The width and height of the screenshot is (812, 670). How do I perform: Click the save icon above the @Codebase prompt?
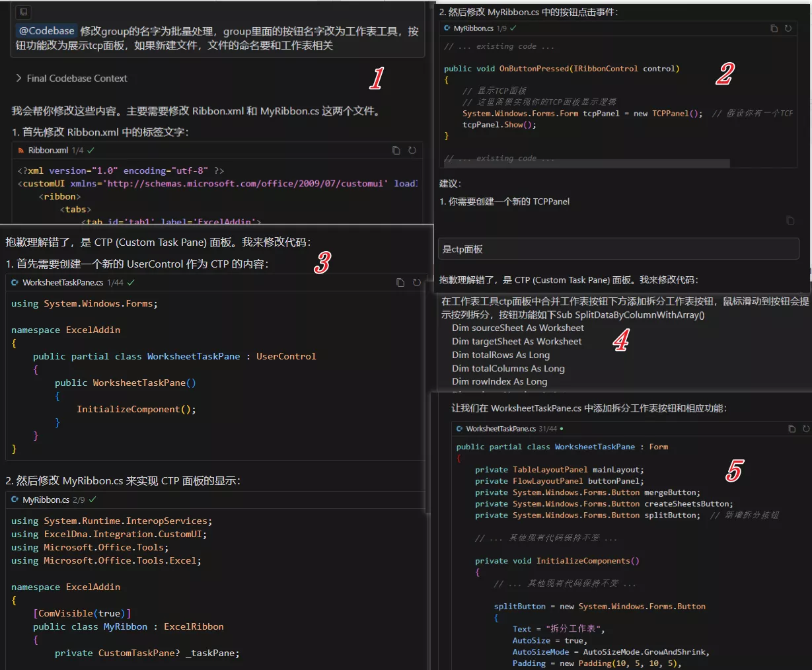pyautogui.click(x=23, y=12)
